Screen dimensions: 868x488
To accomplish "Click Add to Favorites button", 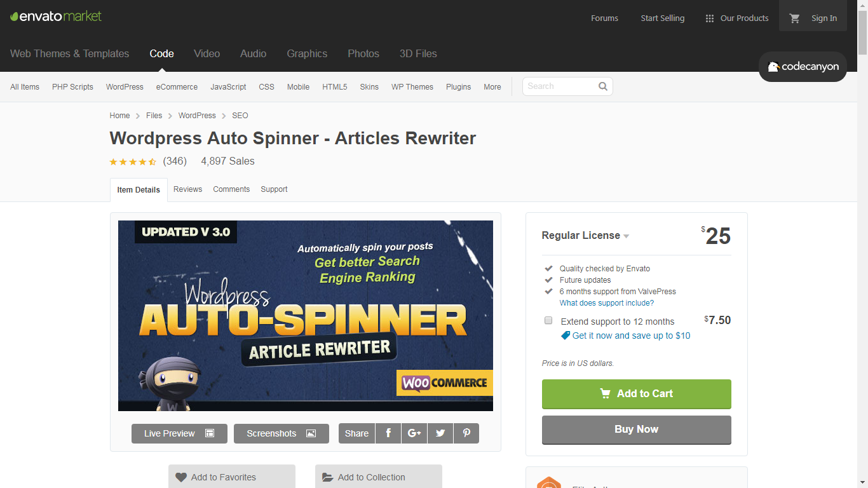I will point(232,477).
